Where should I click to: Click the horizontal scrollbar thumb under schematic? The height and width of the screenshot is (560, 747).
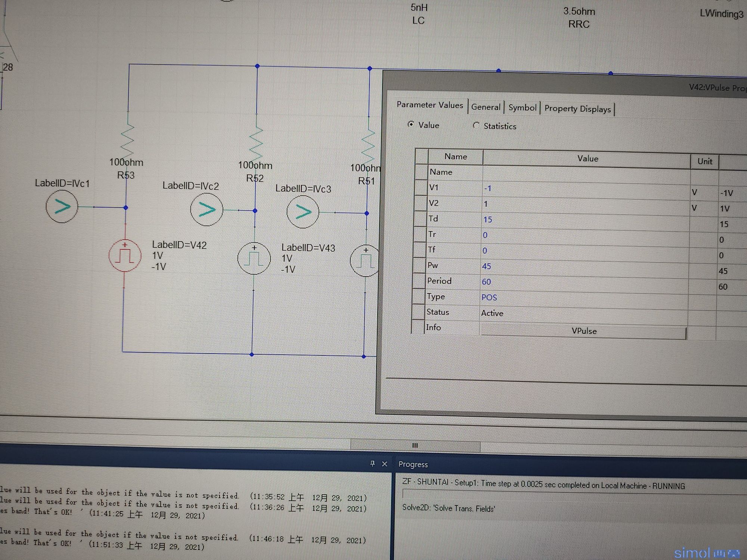415,445
